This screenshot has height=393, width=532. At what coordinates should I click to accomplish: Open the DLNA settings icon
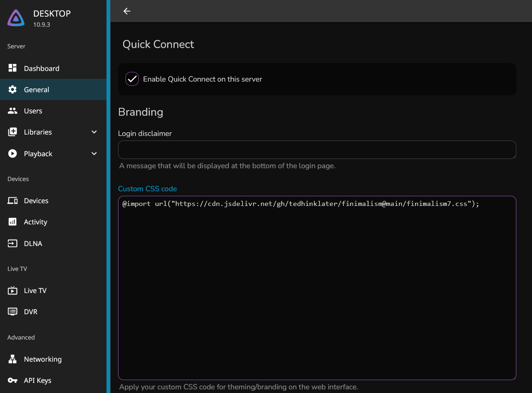click(x=12, y=243)
